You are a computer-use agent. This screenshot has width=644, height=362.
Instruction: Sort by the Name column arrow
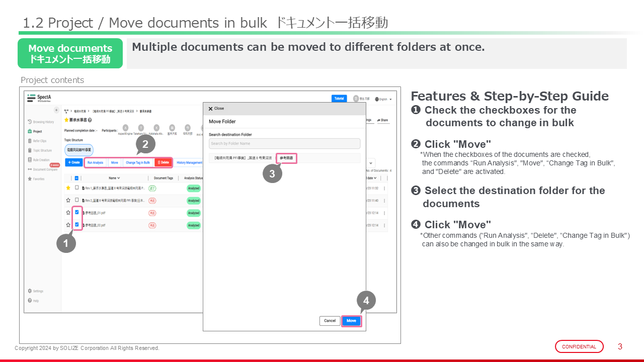tap(118, 178)
